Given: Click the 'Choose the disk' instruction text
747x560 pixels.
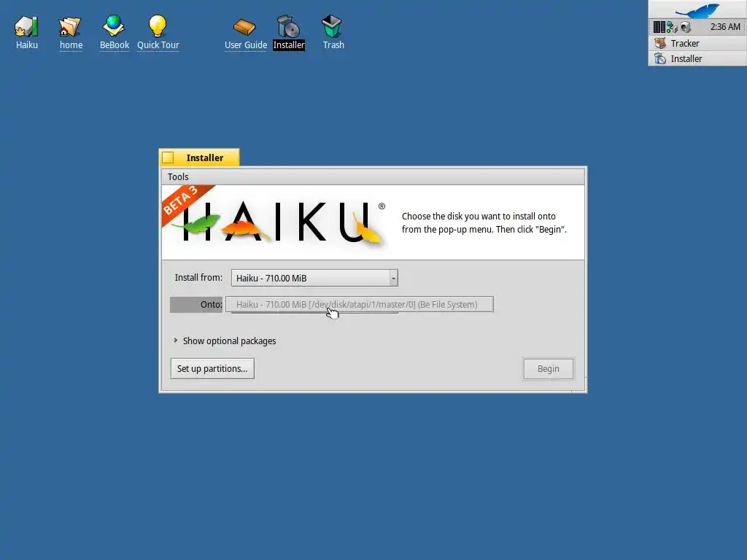Looking at the screenshot, I should point(484,223).
